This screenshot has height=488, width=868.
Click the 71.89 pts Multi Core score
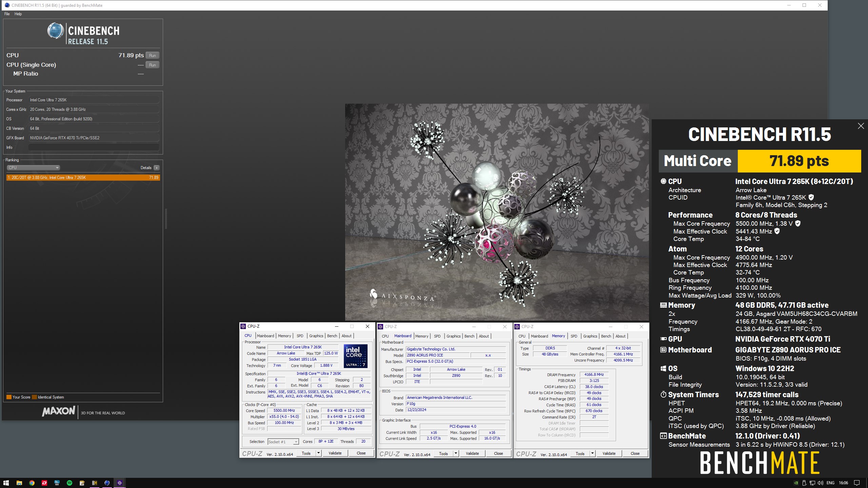click(x=799, y=161)
